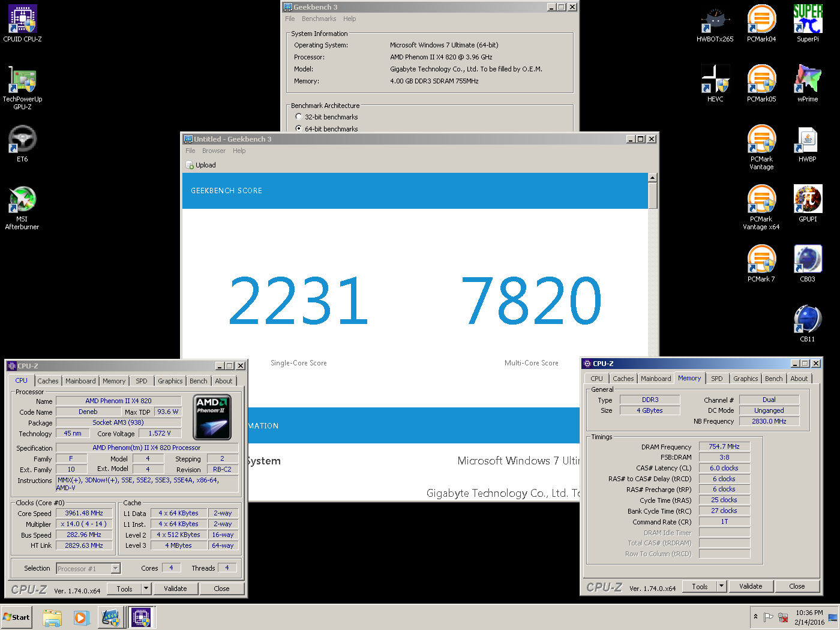Launch wPrime desktop icon

(808, 83)
